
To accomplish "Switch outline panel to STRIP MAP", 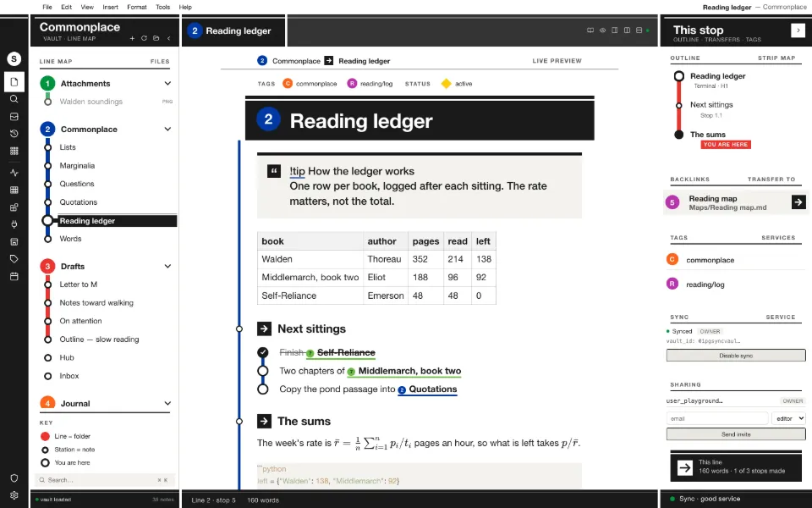I will coord(776,58).
